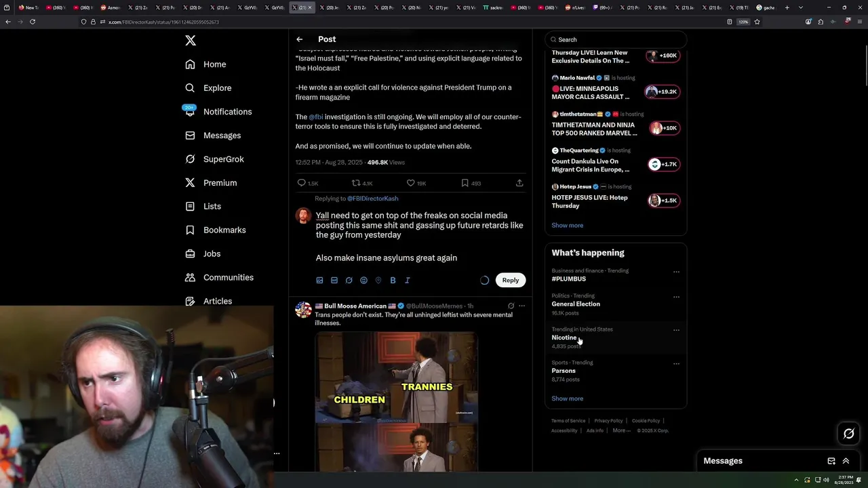Open more options for #PLUMBUS trend
868x488 pixels.
coord(676,272)
